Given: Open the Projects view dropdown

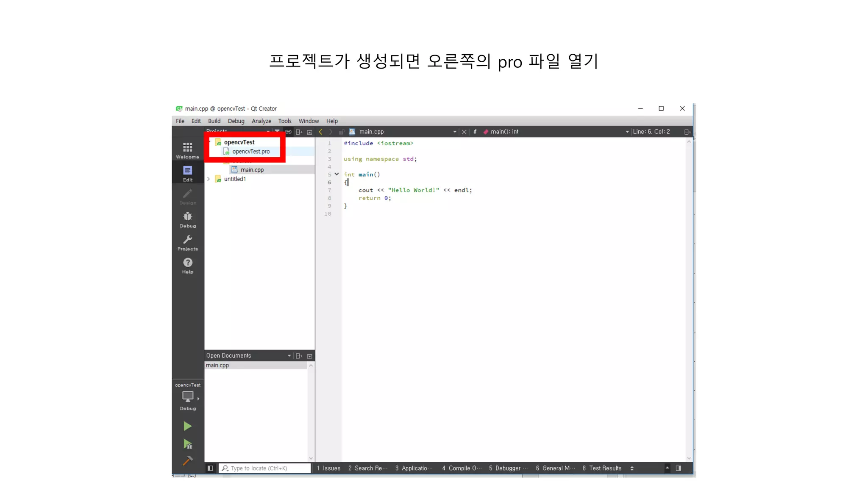Looking at the screenshot, I should pyautogui.click(x=268, y=132).
